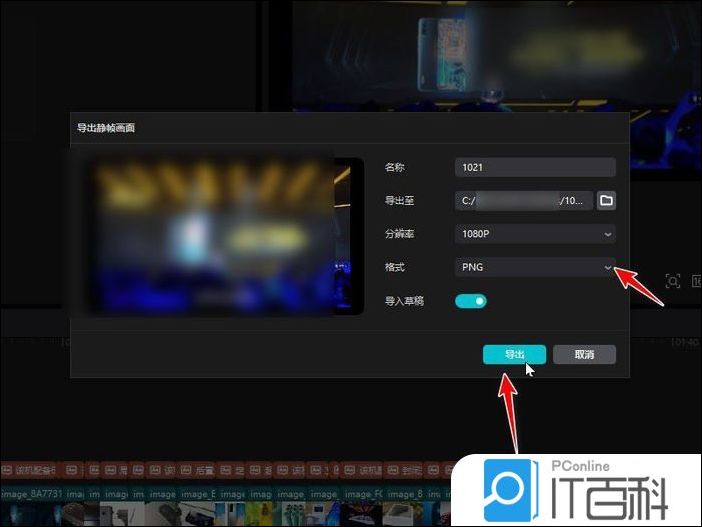This screenshot has height=527, width=702.
Task: Open the 分辨率 1080P resolution dropdown
Action: (x=535, y=234)
